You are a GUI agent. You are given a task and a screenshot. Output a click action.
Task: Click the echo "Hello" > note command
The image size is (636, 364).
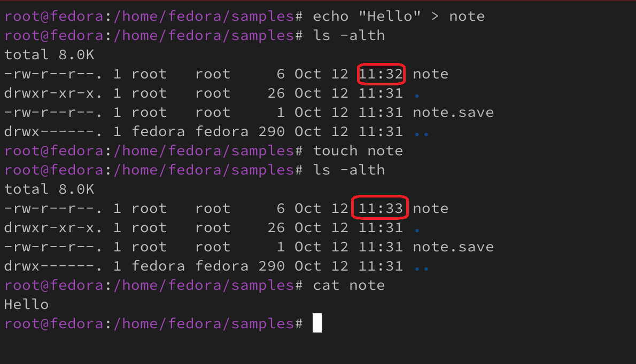pos(399,17)
